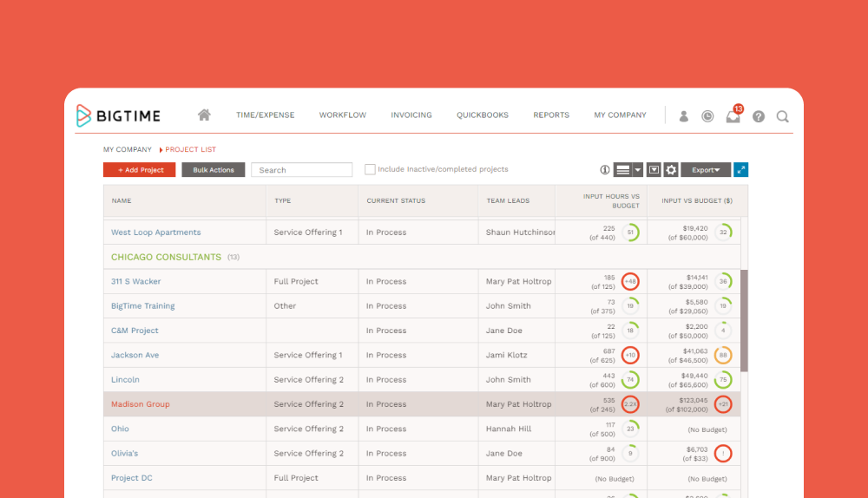This screenshot has width=868, height=498.
Task: Open the REPORTS menu
Action: pyautogui.click(x=551, y=115)
